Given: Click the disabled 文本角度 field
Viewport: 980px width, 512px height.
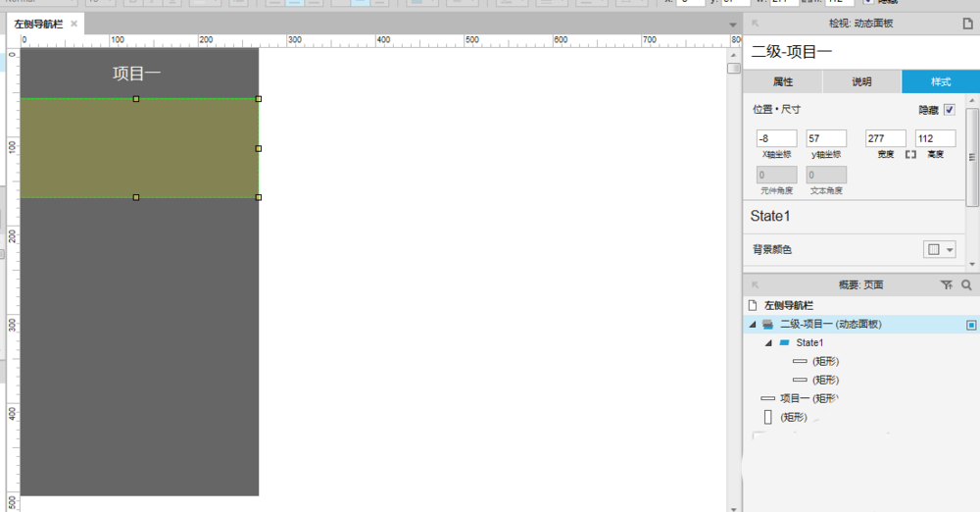Looking at the screenshot, I should [x=826, y=175].
